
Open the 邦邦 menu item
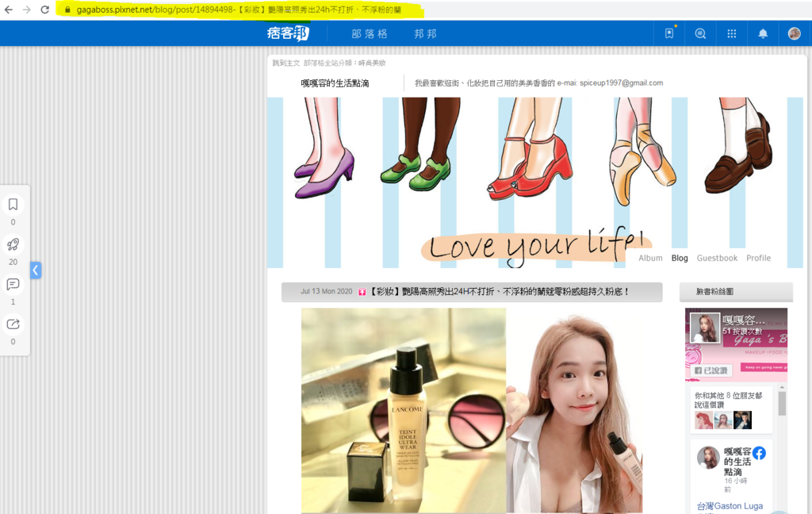pyautogui.click(x=425, y=33)
